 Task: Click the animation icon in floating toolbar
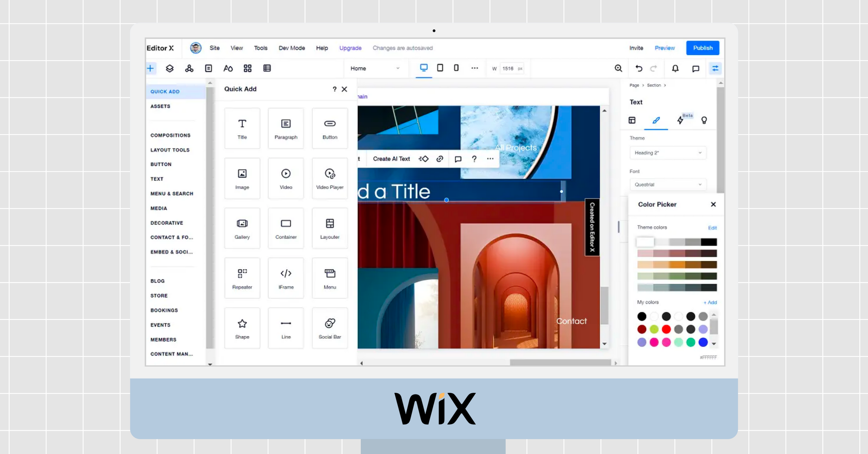424,159
